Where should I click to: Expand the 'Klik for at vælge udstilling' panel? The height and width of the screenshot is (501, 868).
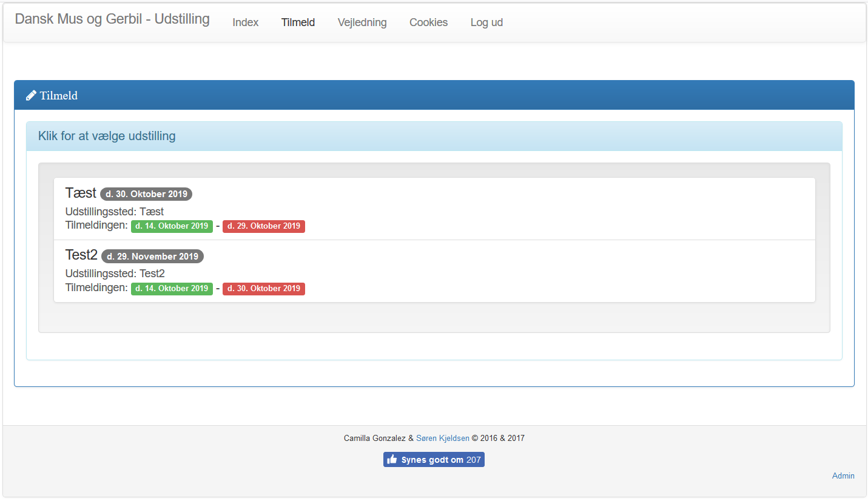pos(107,136)
